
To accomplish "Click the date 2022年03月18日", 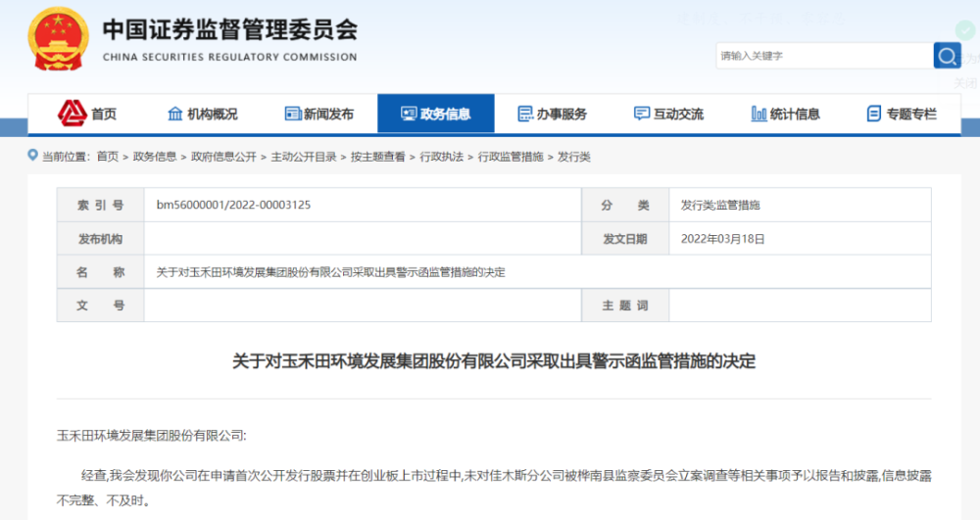I will point(722,239).
